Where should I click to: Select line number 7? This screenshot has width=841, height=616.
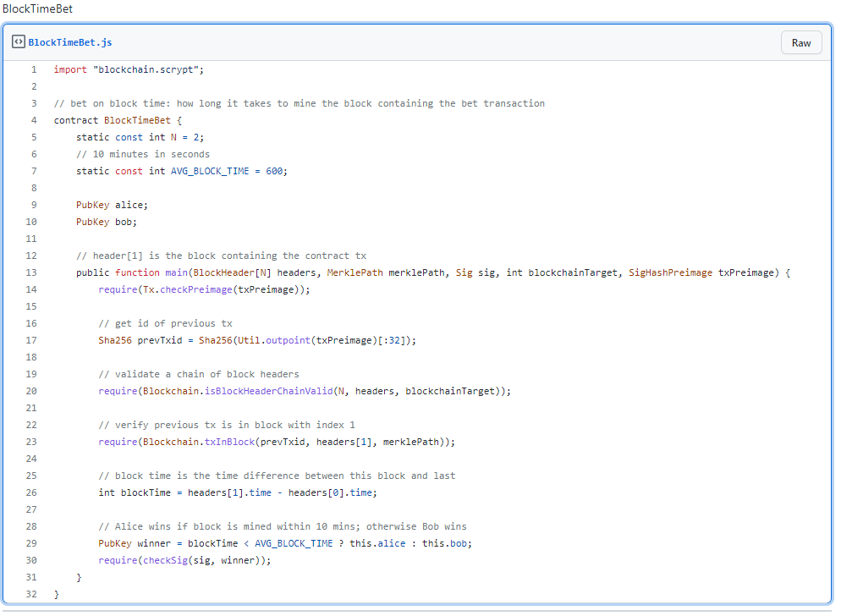34,171
